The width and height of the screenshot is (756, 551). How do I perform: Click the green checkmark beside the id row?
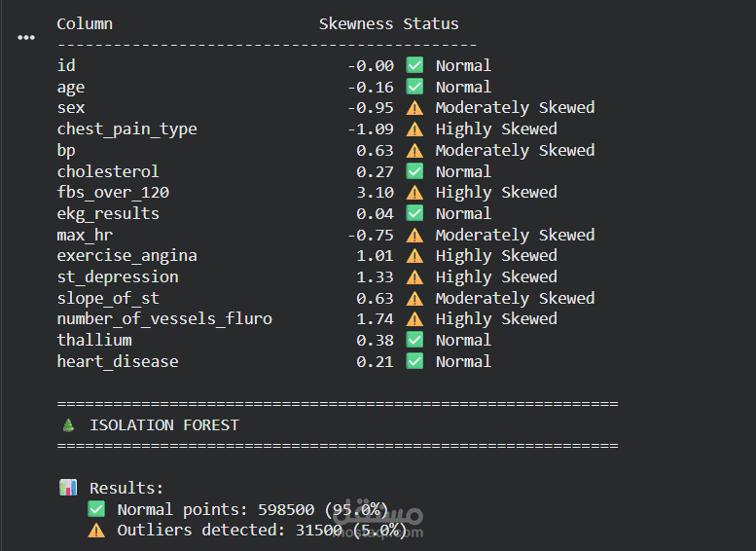point(414,65)
